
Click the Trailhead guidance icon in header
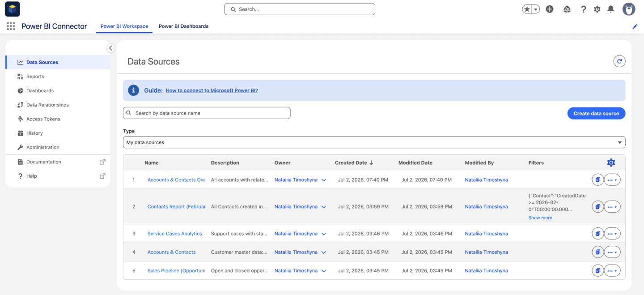[x=567, y=9]
